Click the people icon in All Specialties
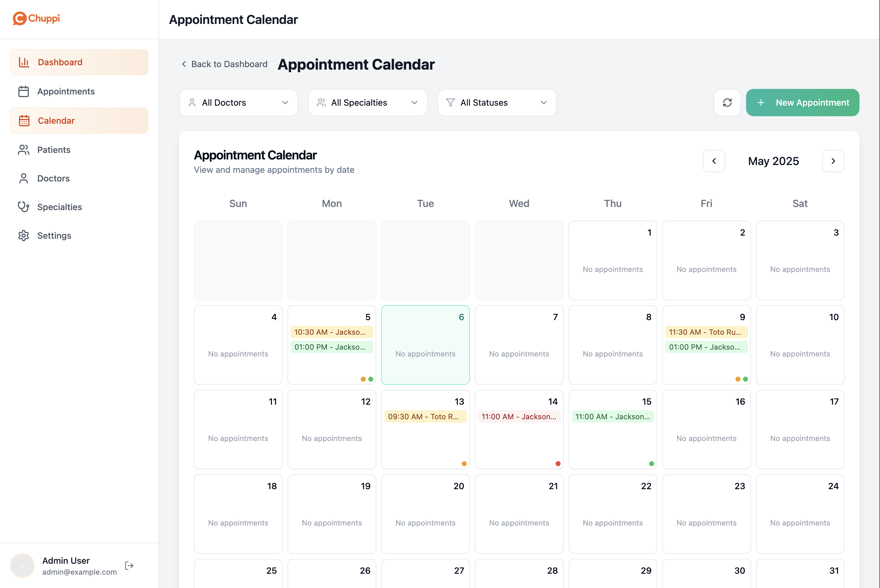This screenshot has width=880, height=588. pos(321,102)
